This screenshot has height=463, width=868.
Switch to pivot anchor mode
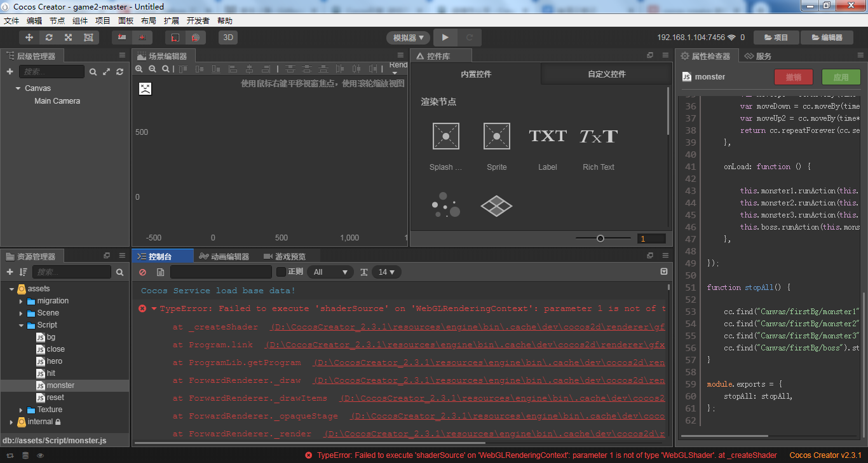tap(122, 38)
